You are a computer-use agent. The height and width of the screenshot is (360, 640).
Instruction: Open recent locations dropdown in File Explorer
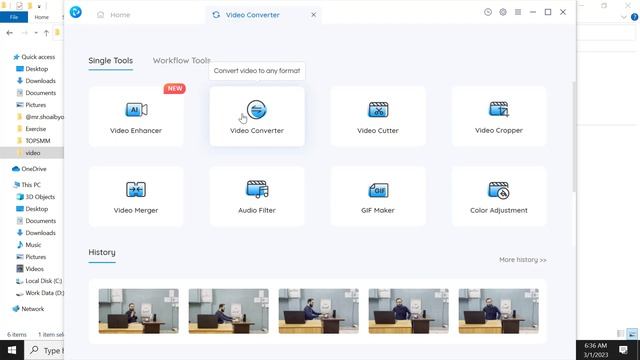click(36, 33)
